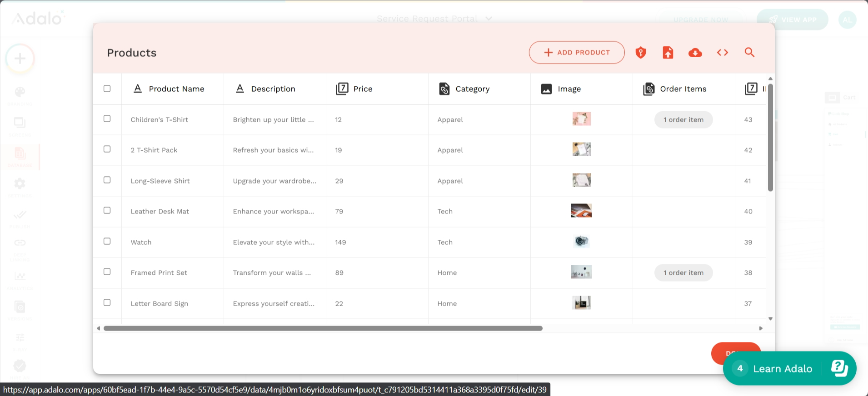Check the Letter Board Sign row checkbox
This screenshot has height=396, width=868.
pyautogui.click(x=107, y=302)
